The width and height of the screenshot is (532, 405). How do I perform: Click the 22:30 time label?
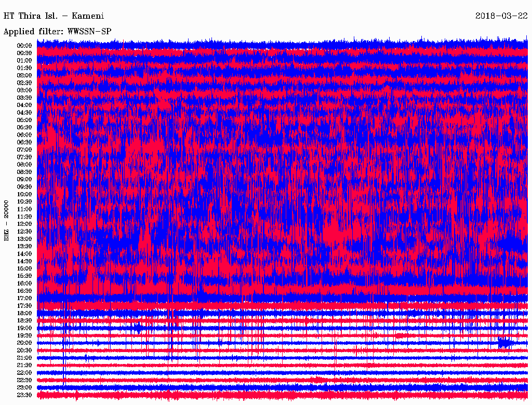pos(24,380)
